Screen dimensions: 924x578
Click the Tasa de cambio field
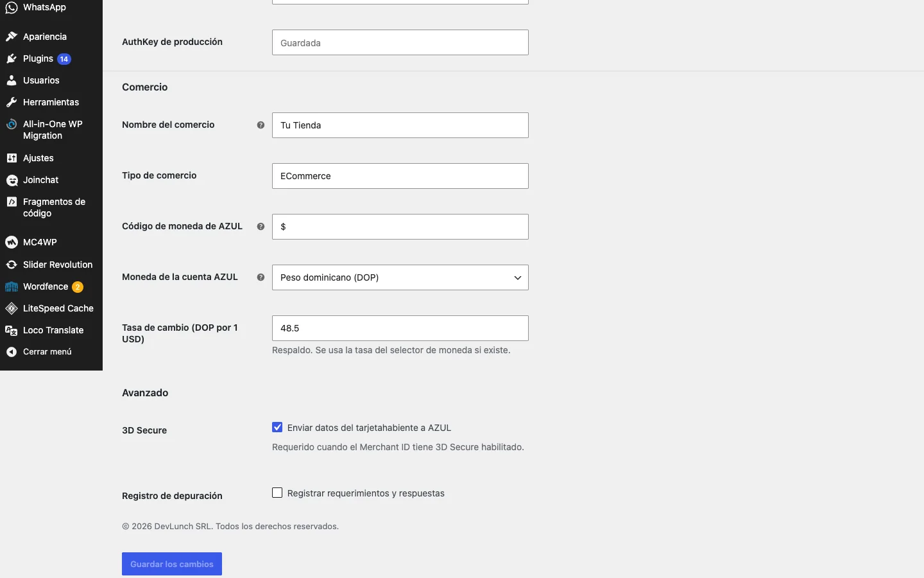(x=400, y=328)
